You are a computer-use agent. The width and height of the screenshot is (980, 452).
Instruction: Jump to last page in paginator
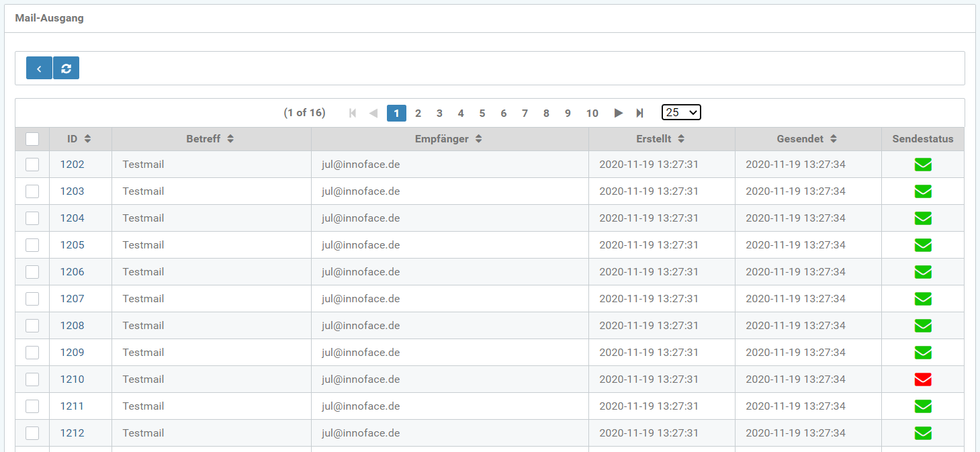click(639, 113)
